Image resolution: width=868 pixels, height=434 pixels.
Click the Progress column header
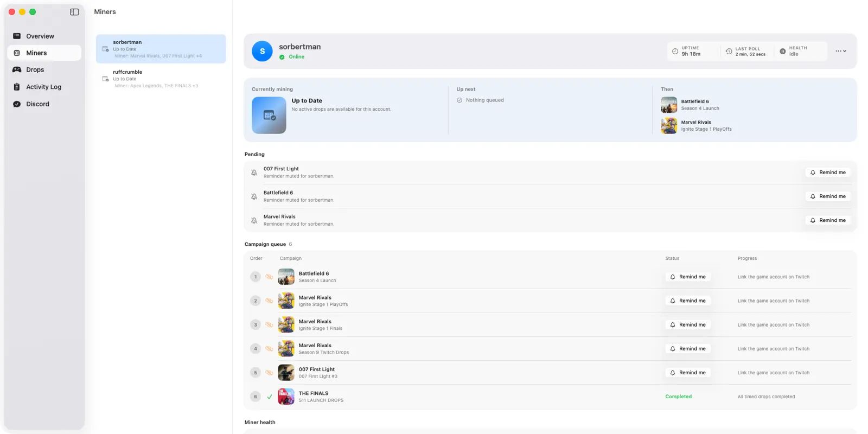click(747, 258)
